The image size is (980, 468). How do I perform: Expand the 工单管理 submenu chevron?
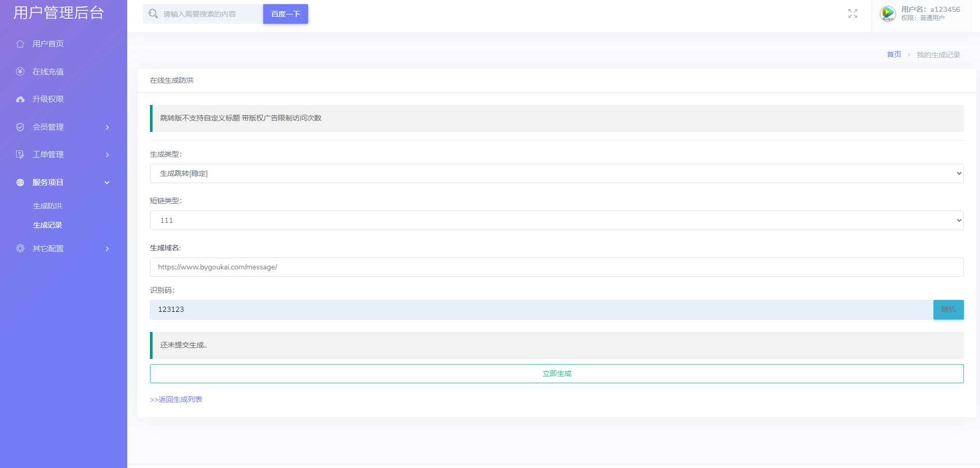tap(108, 155)
